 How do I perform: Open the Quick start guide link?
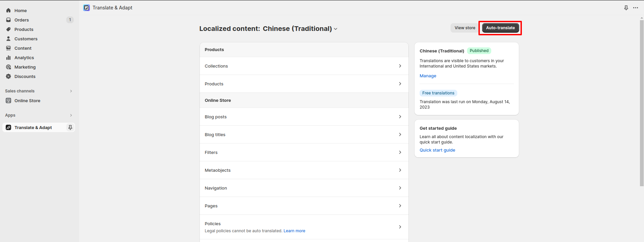coord(437,150)
